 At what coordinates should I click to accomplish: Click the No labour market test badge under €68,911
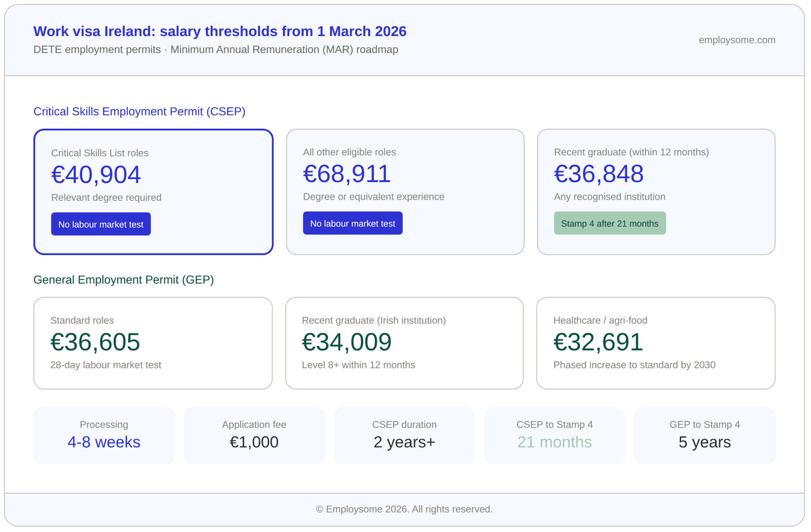click(353, 223)
